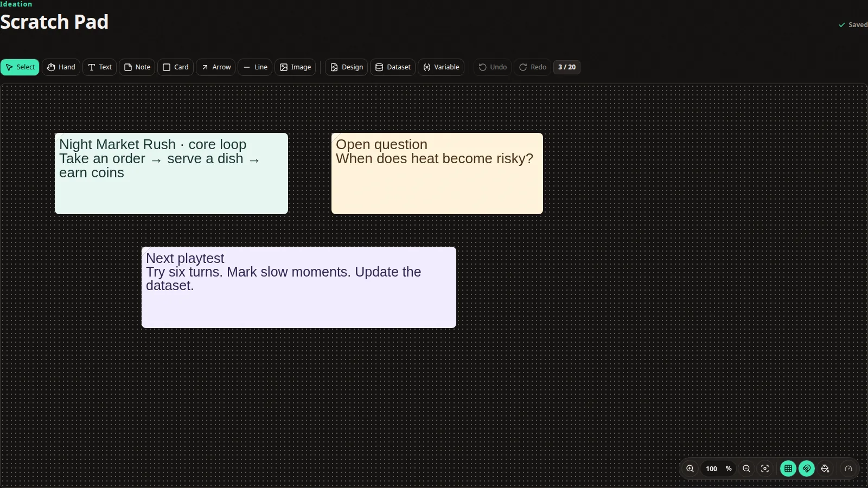868x488 pixels.
Task: Open the Variable menu
Action: (x=441, y=67)
